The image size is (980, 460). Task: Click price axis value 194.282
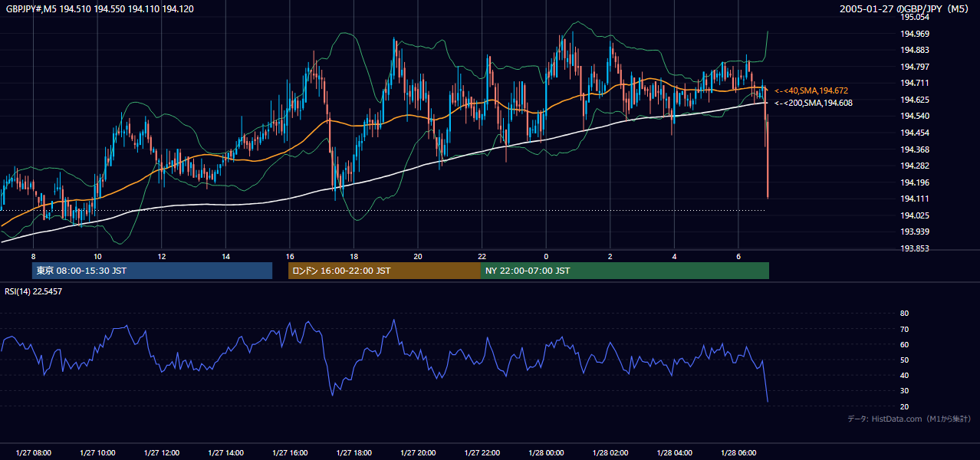click(915, 166)
